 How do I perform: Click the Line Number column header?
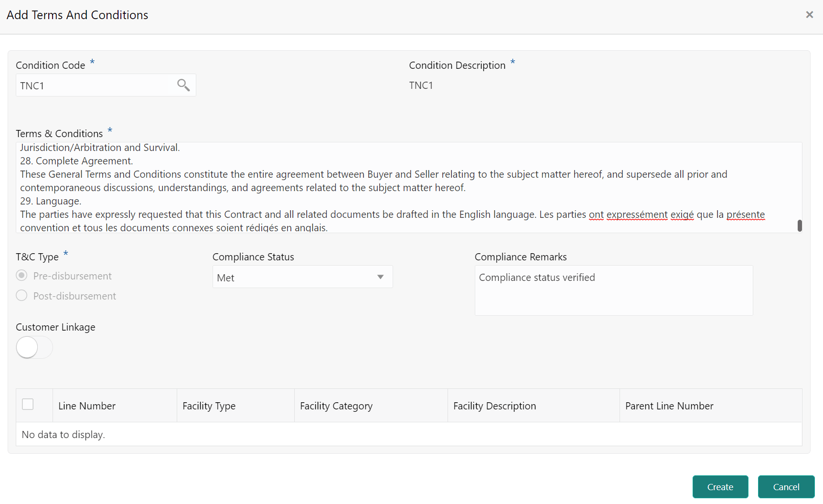[86, 405]
